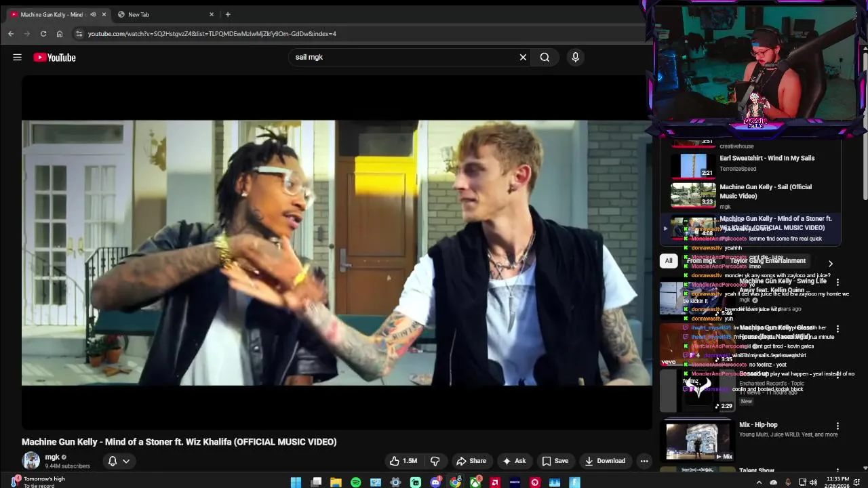Open the Ask AI button
The image size is (868, 488).
point(513,461)
